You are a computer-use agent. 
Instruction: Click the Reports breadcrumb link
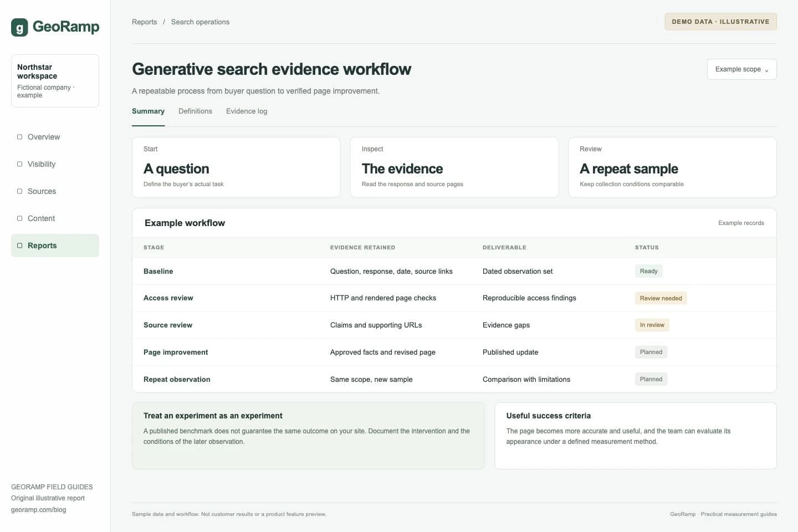click(x=144, y=22)
